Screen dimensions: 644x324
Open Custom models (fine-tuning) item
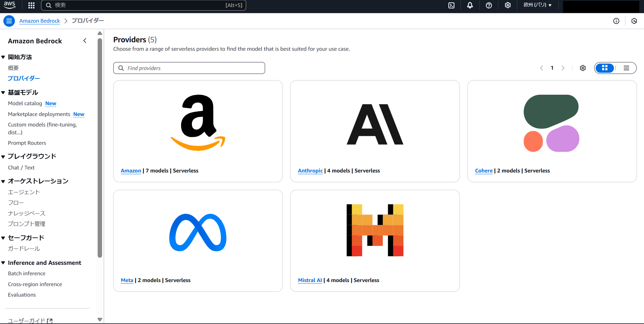pyautogui.click(x=43, y=129)
